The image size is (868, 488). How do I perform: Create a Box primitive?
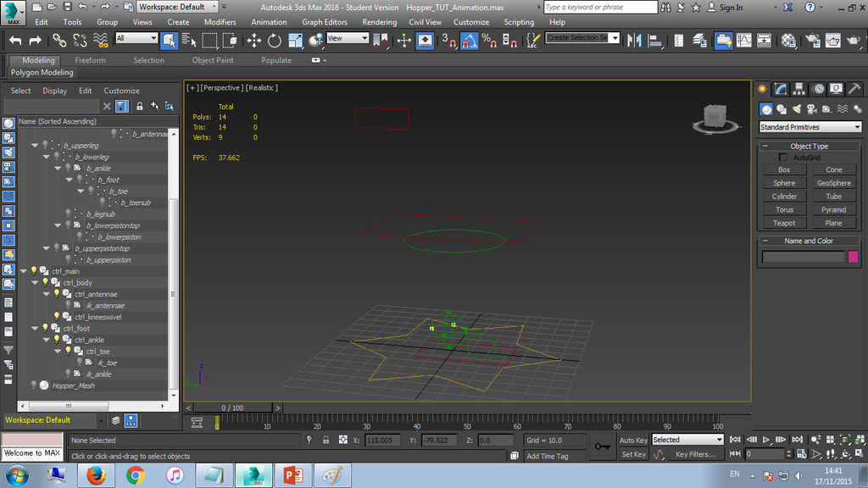pos(784,169)
